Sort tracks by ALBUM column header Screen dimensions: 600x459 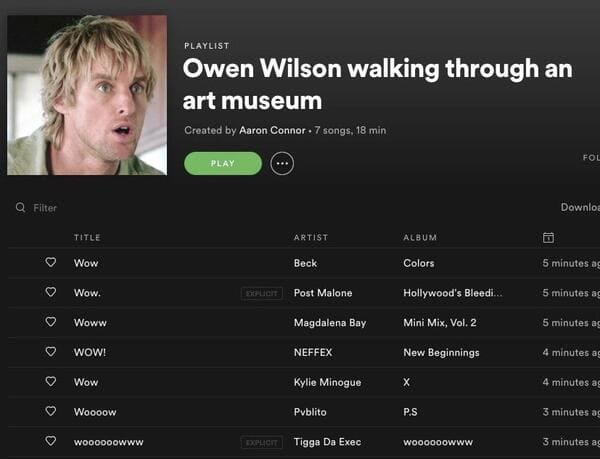pos(420,238)
